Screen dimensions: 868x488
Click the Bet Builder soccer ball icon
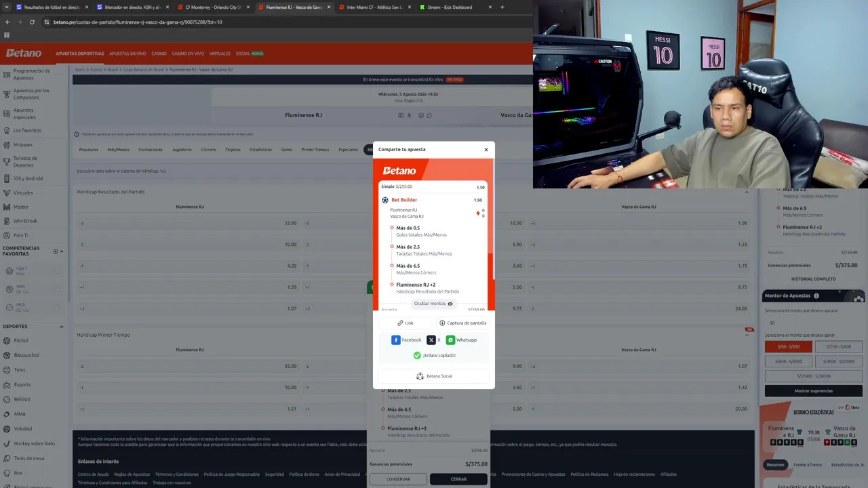385,200
